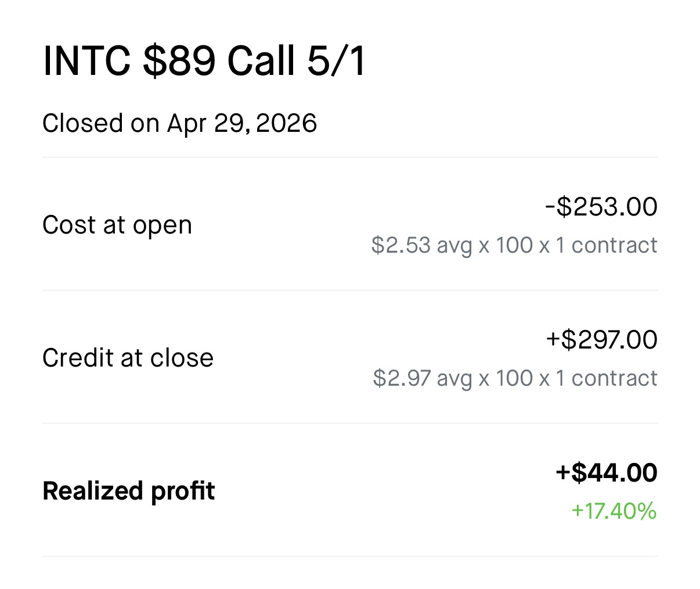The width and height of the screenshot is (700, 589).
Task: Click the INTC ticker symbol in the title
Action: click(x=87, y=61)
